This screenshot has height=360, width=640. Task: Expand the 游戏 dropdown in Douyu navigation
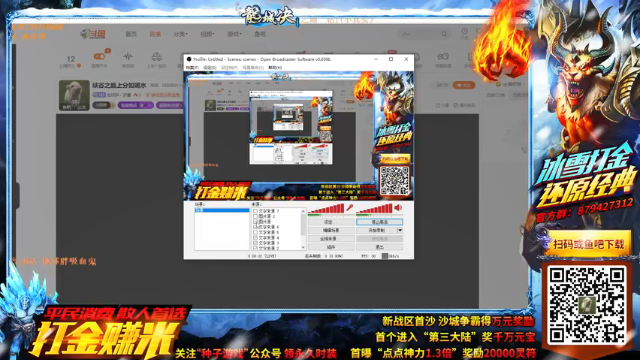(x=234, y=34)
